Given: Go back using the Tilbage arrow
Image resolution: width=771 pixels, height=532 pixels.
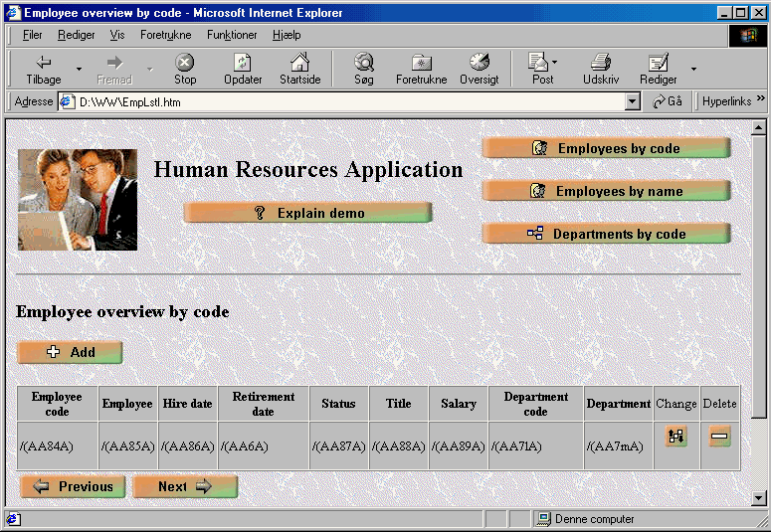Looking at the screenshot, I should pos(43,69).
